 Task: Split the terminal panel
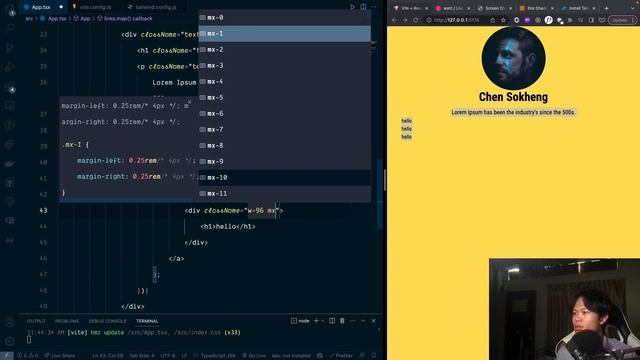332,321
